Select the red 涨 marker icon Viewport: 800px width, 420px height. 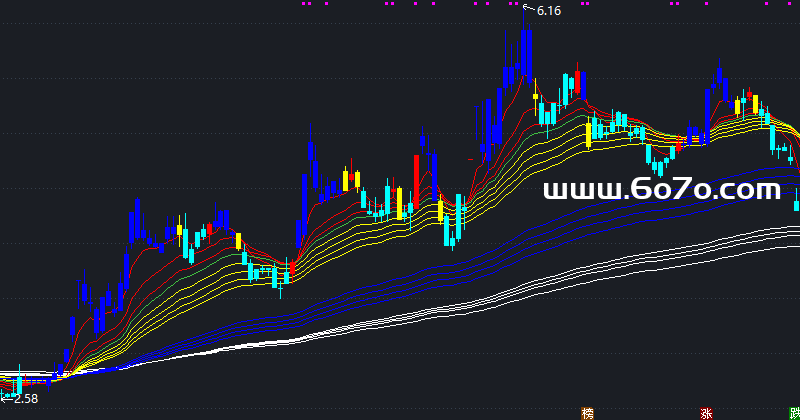(x=706, y=412)
